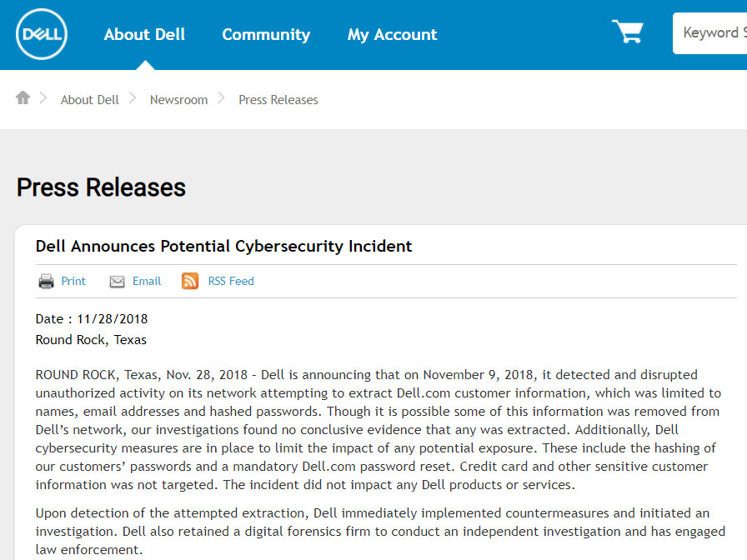Open the My Account menu

click(x=392, y=34)
